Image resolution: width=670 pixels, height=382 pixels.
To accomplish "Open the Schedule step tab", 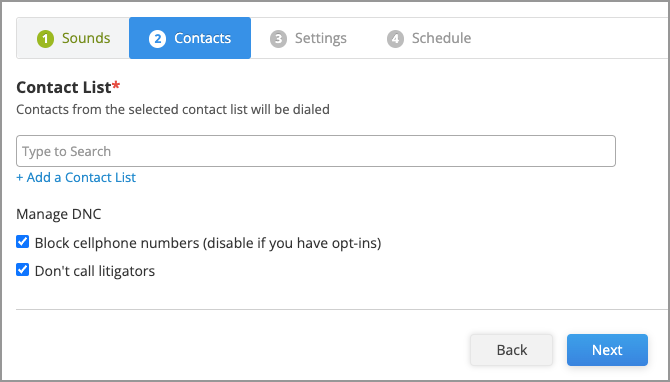I will click(429, 38).
